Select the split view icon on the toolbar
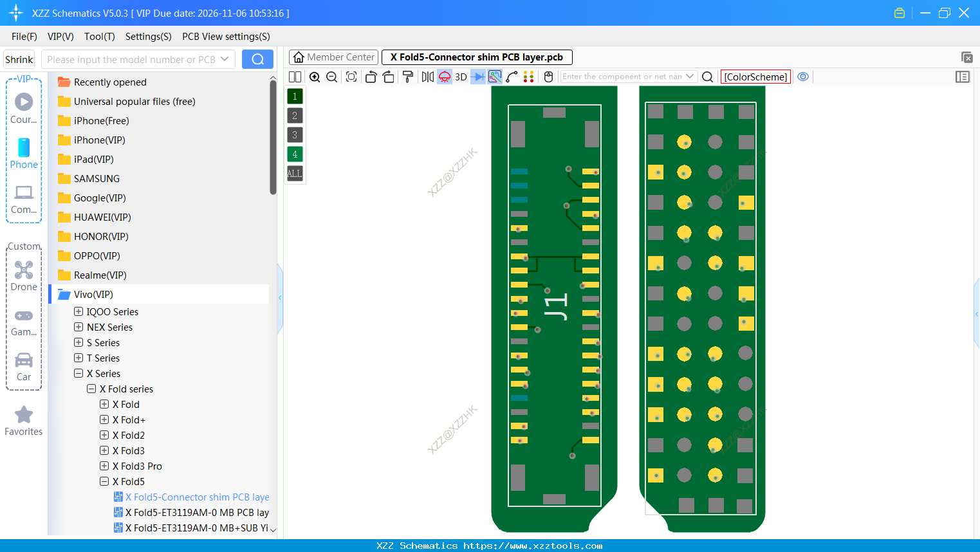The image size is (980, 552). click(295, 77)
